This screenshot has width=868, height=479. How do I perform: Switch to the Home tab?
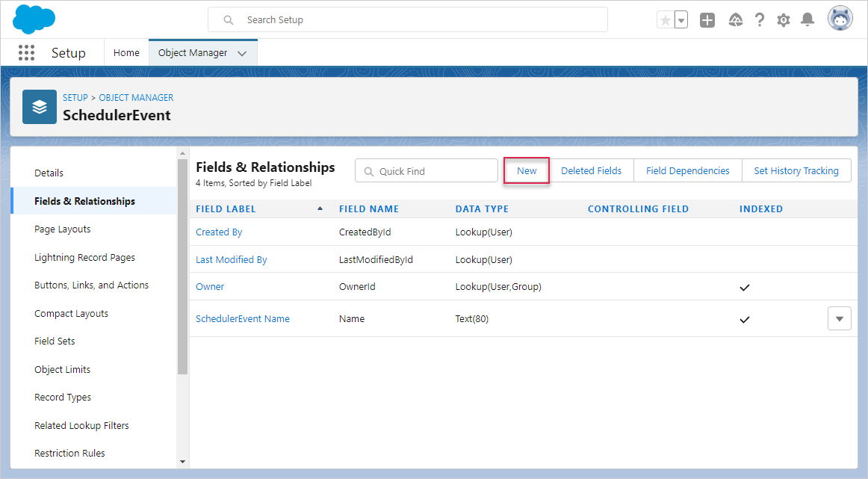coord(126,53)
